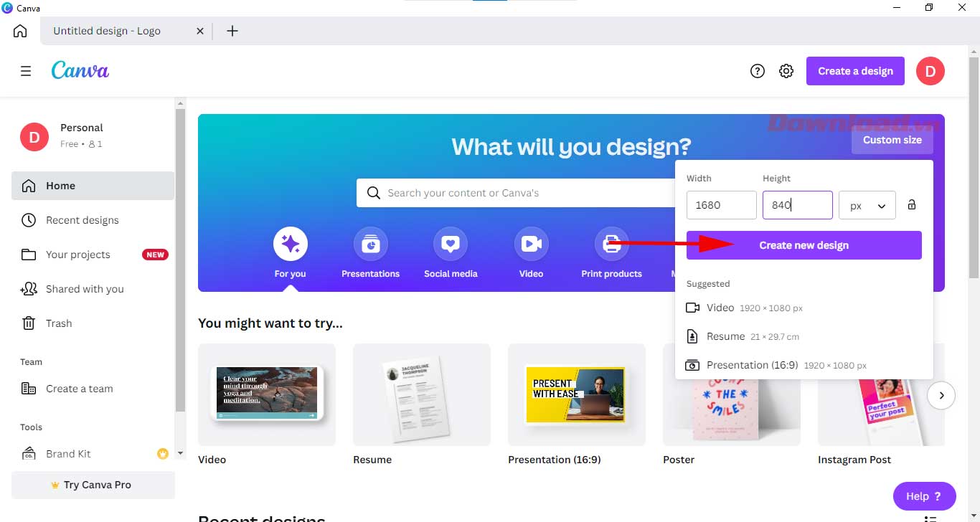Click the Width input field

coord(721,205)
